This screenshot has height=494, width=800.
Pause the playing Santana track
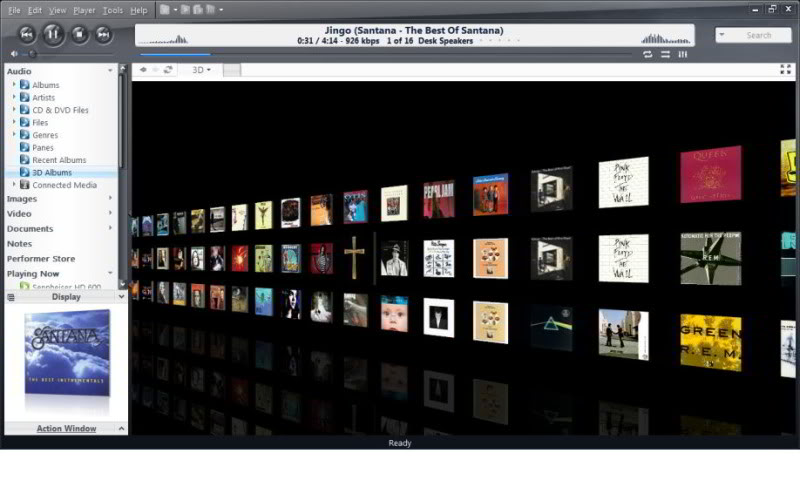point(53,35)
